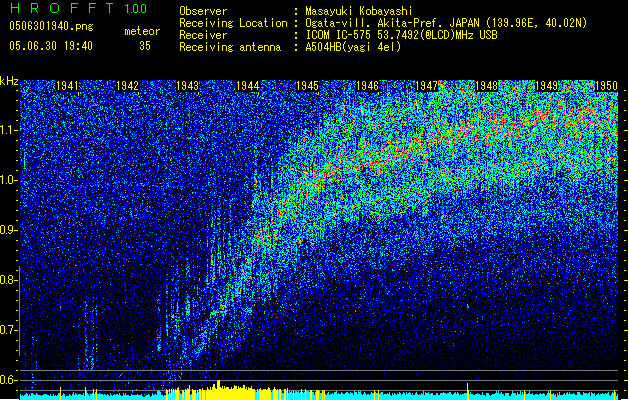
Task: Click the tallest yellow peak in signal-level strip
Action: click(x=219, y=389)
